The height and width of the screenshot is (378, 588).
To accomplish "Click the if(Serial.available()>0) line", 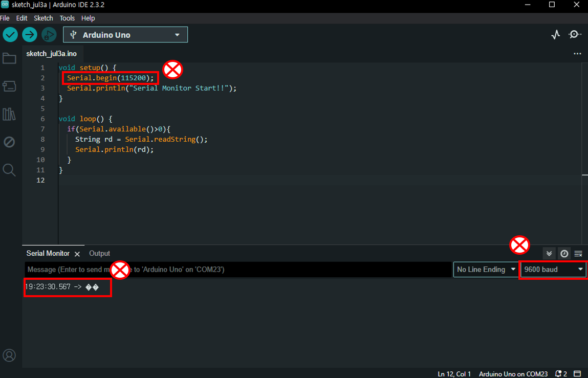I will click(119, 129).
